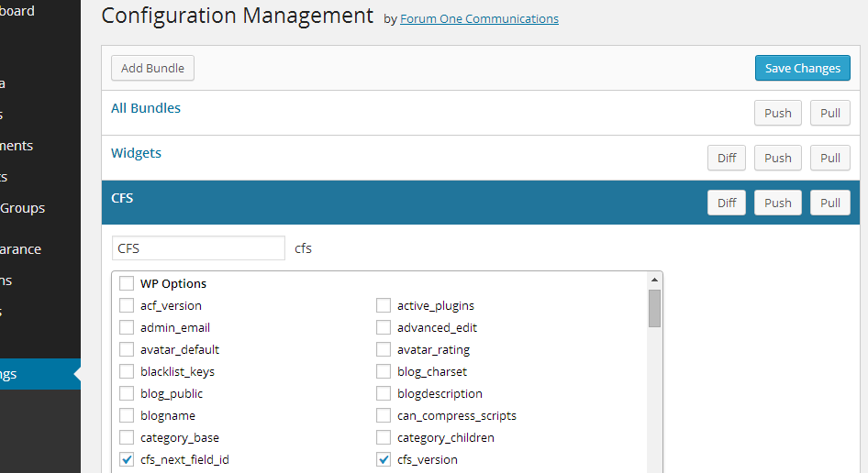The image size is (868, 473).
Task: Toggle the WP Options checkbox
Action: [127, 283]
